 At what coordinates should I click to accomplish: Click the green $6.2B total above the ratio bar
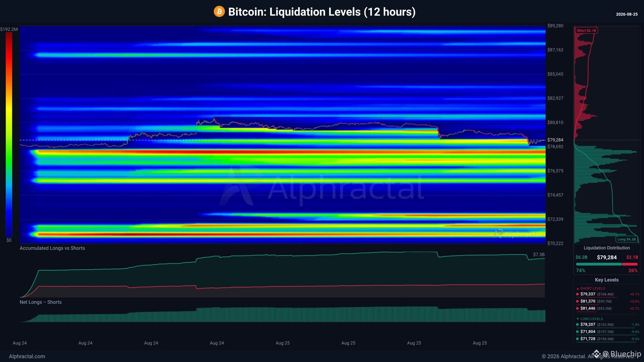[x=581, y=257]
